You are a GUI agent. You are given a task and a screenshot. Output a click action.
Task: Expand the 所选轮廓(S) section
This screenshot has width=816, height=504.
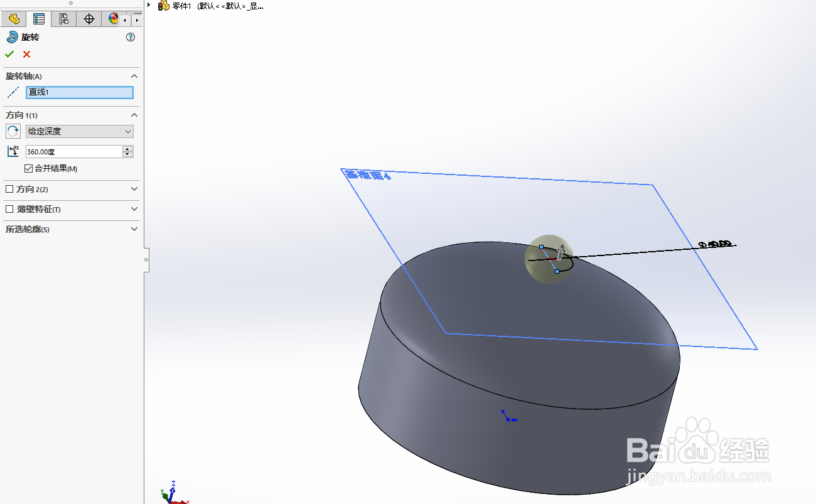(x=134, y=229)
